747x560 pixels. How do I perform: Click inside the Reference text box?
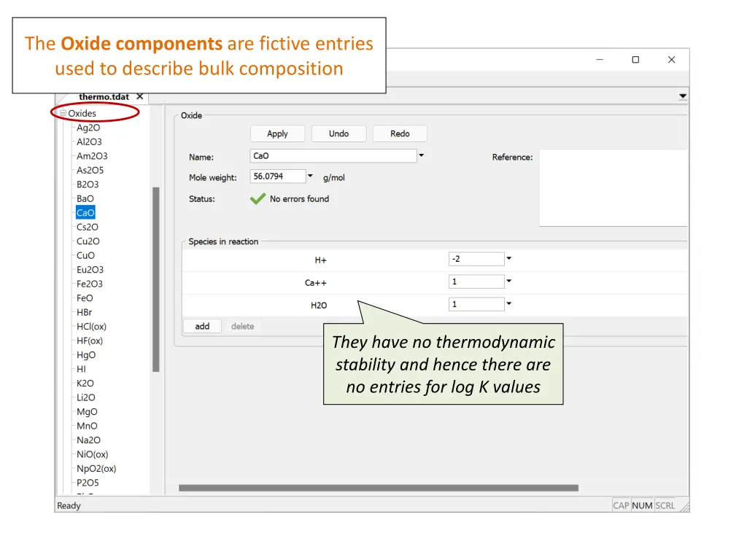click(x=613, y=188)
